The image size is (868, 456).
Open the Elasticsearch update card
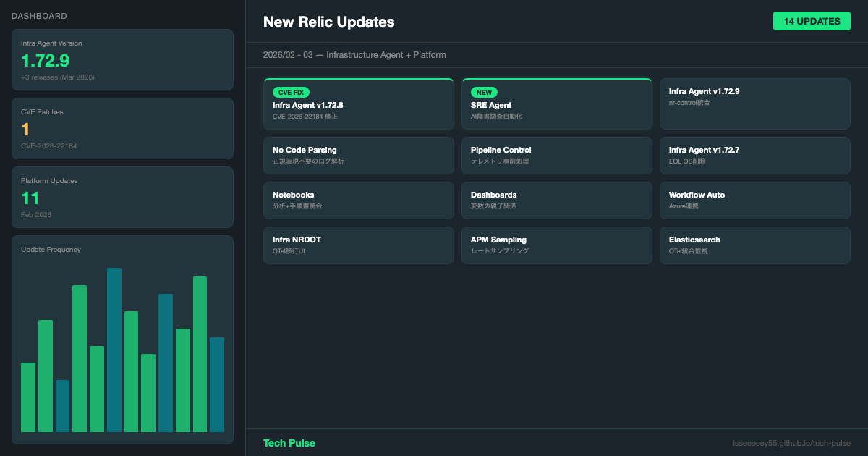click(754, 245)
